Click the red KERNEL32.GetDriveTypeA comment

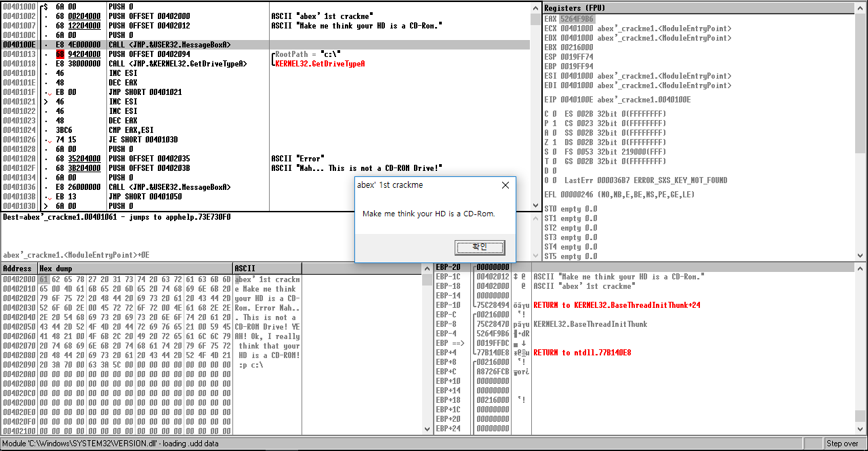320,63
